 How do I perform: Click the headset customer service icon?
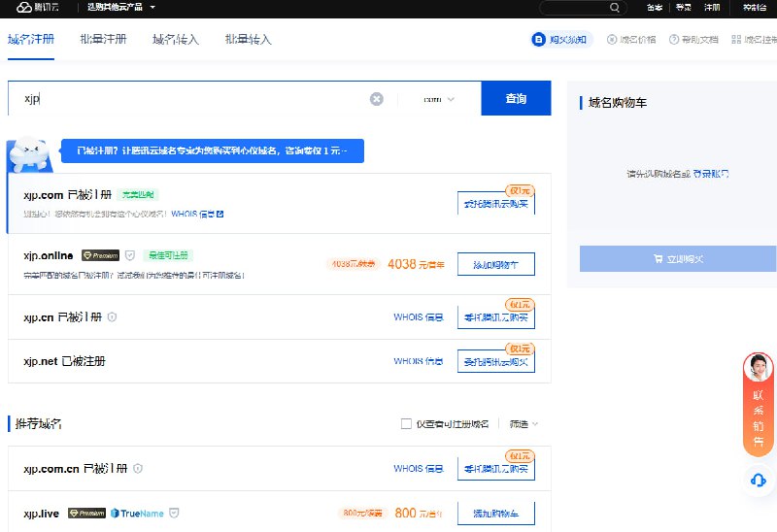(x=759, y=480)
